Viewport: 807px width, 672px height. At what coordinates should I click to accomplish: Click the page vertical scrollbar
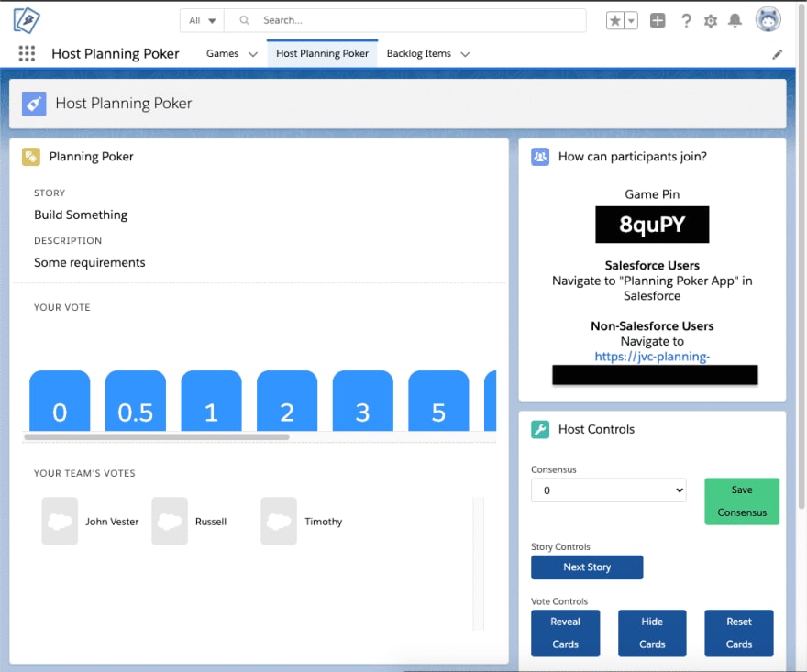801,258
